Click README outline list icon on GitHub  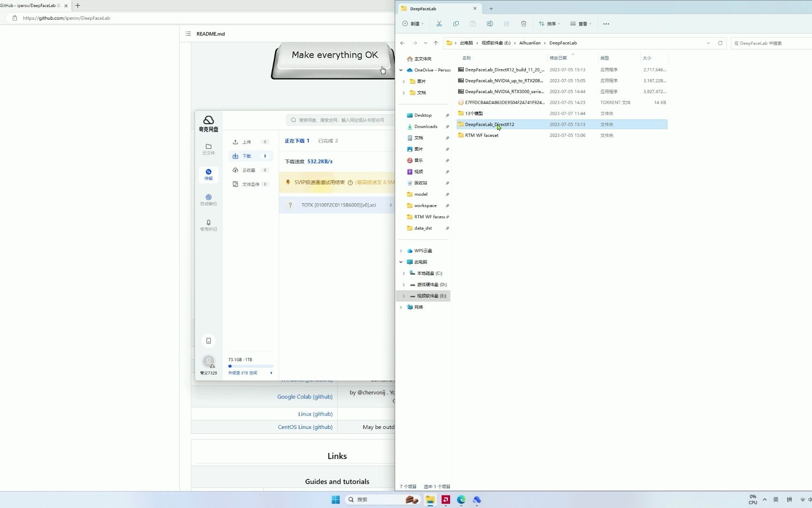pos(188,34)
